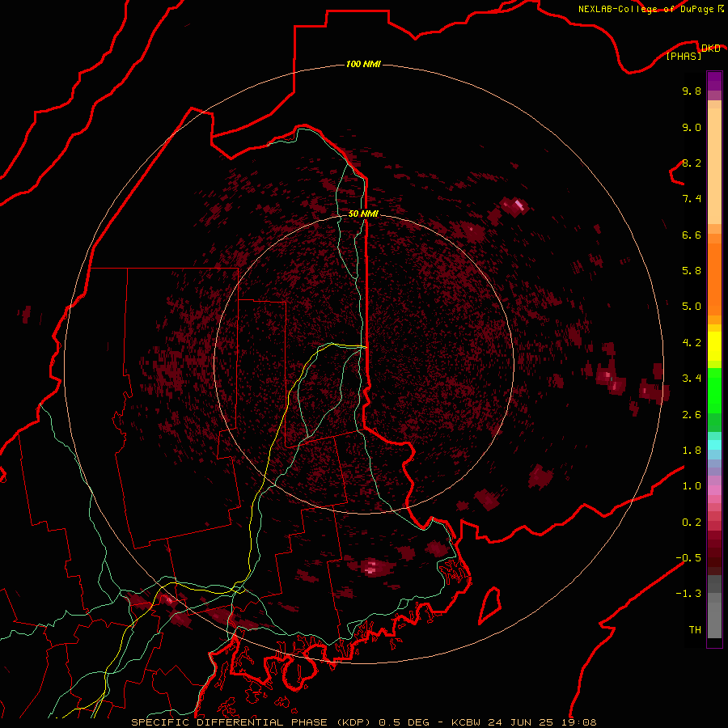Screen dimensions: 728x728
Task: Click the 5.8 legend value
Action: pyautogui.click(x=692, y=271)
